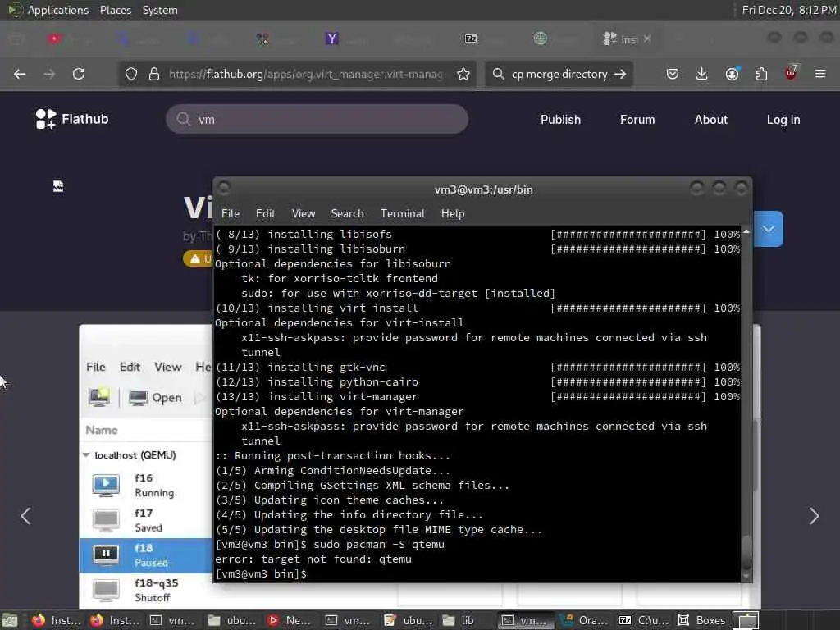Click the 'error: target not found: qtemu' line
This screenshot has height=630, width=840.
point(313,559)
